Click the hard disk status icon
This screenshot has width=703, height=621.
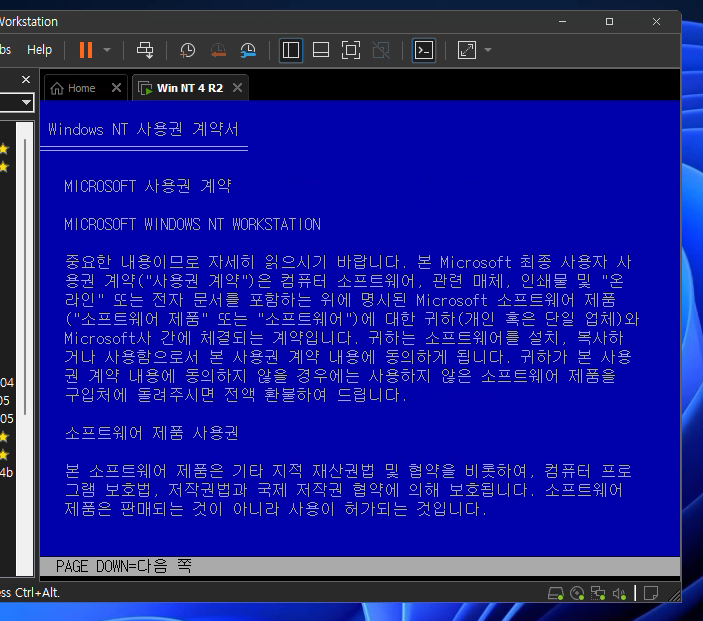(x=555, y=593)
